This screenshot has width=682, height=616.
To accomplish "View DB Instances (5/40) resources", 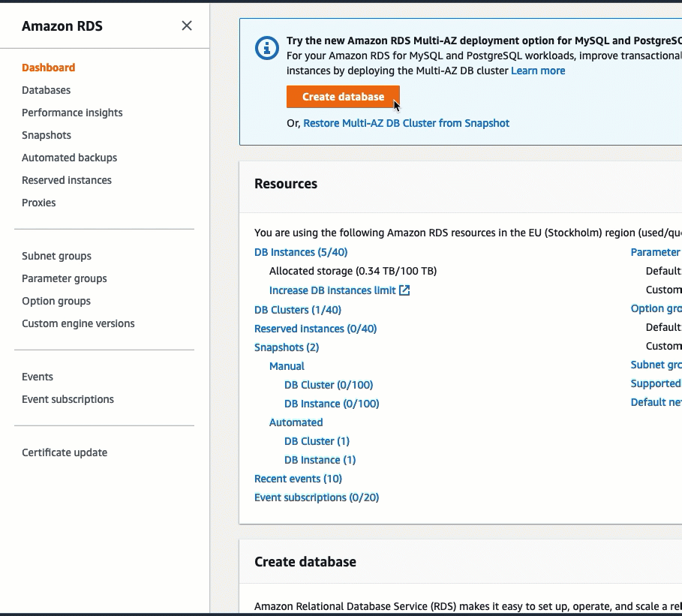I will pyautogui.click(x=300, y=251).
